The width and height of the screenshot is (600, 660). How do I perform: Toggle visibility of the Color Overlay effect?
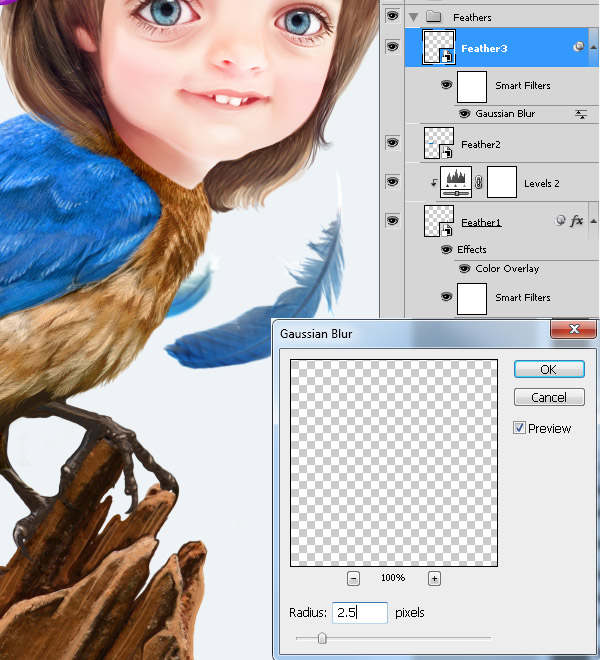coord(464,269)
